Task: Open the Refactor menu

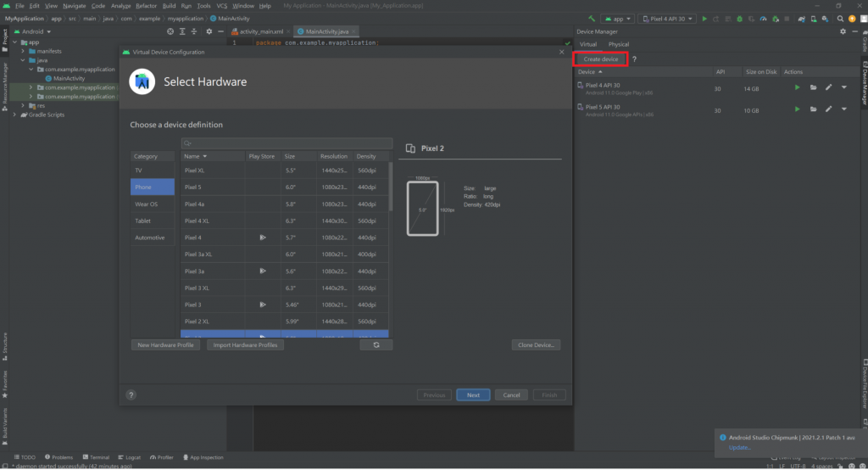Action: pos(146,6)
